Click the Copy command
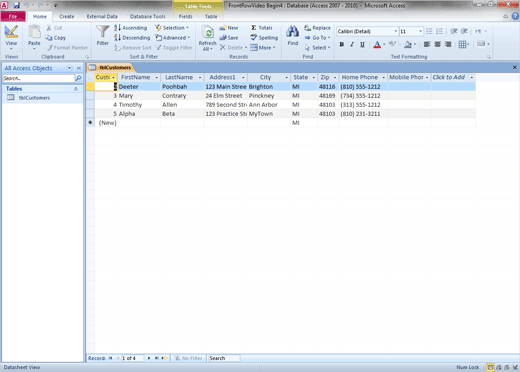520x372 pixels. [x=56, y=38]
